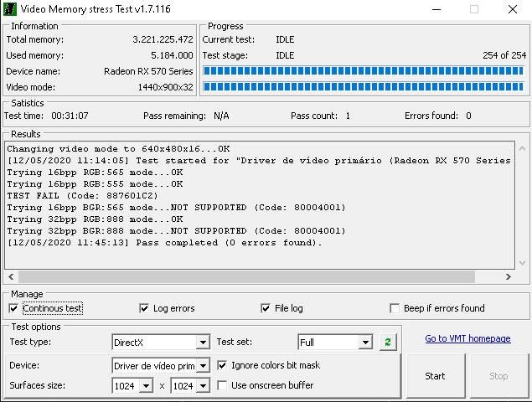Screen dimensions: 532x402
Task: Click the Changing video mode to 640x480x16 line
Action: (118, 149)
